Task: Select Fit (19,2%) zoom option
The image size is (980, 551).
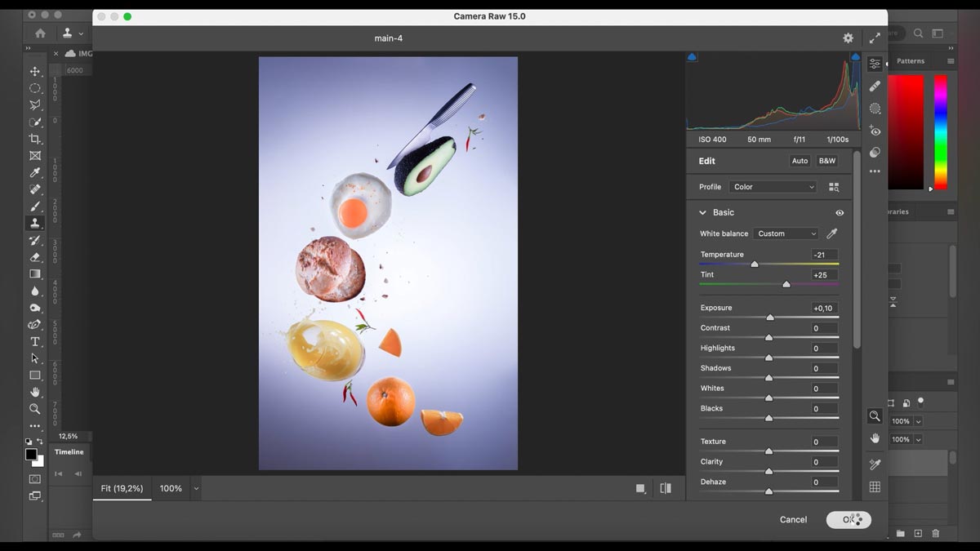Action: (122, 488)
